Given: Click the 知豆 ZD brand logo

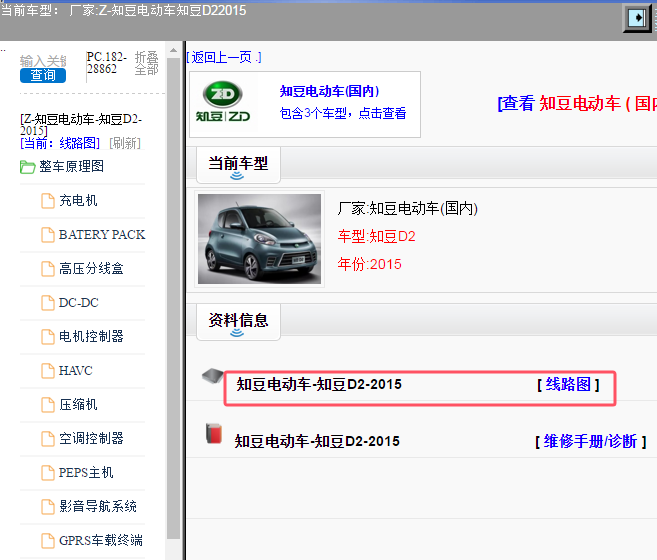Looking at the screenshot, I should coord(222,102).
